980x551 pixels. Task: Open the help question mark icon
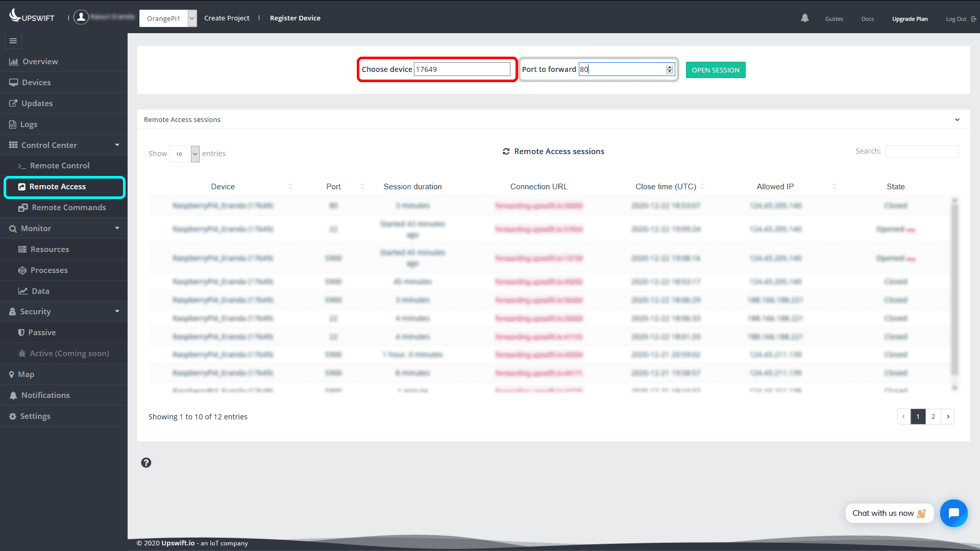click(x=146, y=463)
